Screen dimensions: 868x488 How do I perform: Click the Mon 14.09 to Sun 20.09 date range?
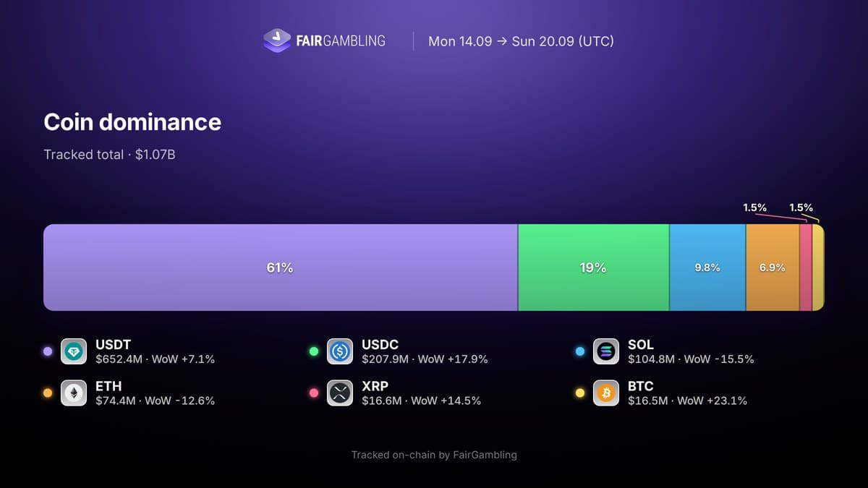click(x=521, y=41)
